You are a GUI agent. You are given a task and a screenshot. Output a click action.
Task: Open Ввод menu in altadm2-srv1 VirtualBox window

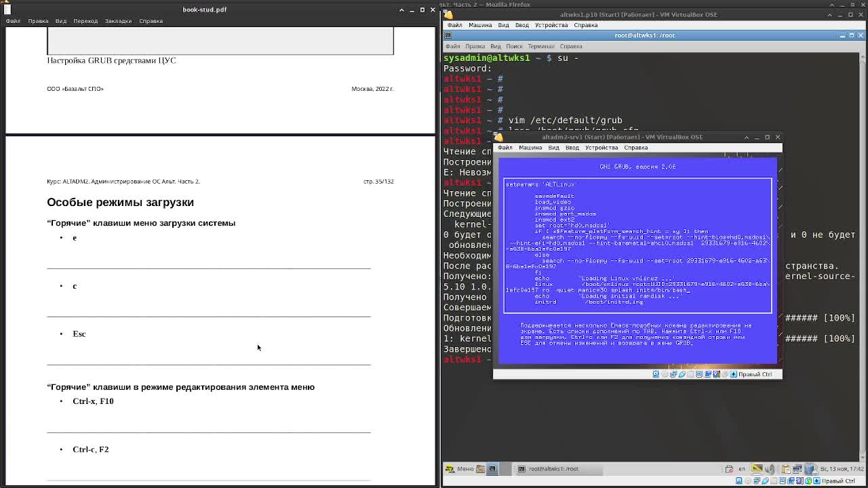[572, 148]
